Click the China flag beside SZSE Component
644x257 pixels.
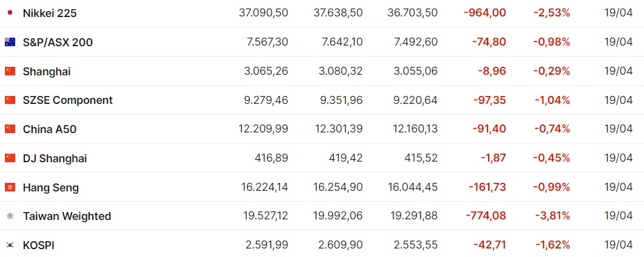[x=10, y=100]
